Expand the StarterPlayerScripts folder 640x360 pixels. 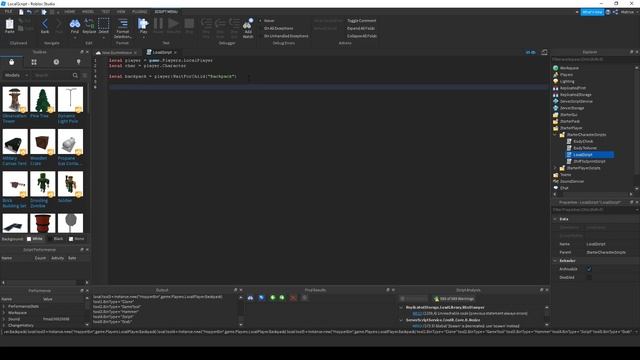pos(555,168)
